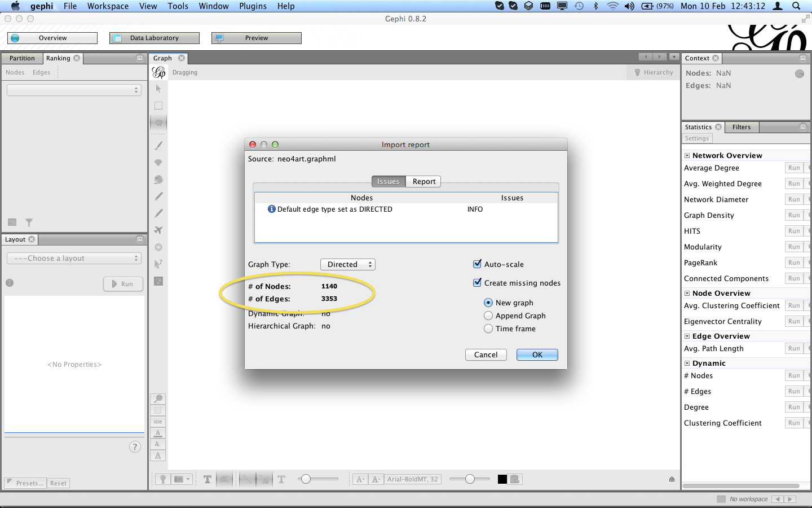Click the label color clipboard icon
This screenshot has width=812, height=508.
(x=515, y=479)
